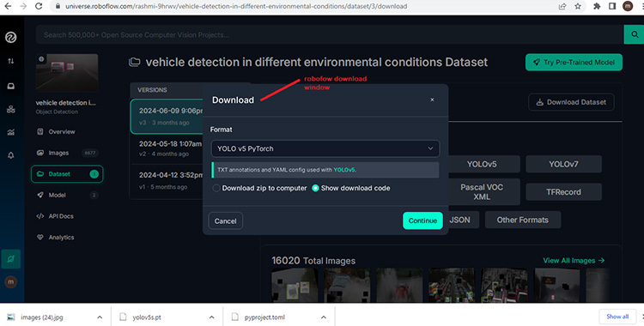Image resolution: width=644 pixels, height=326 pixels.
Task: Expand options for yolov5s.pt download
Action: 211,317
